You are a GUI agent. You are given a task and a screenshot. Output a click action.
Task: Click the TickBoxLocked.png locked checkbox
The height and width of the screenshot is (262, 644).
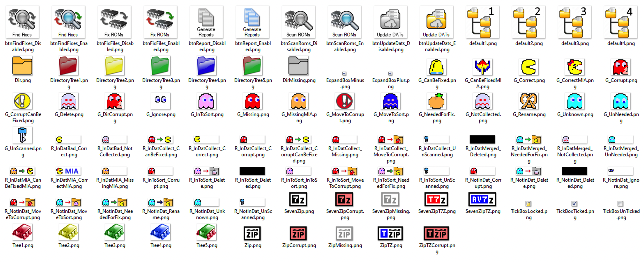[x=528, y=203]
